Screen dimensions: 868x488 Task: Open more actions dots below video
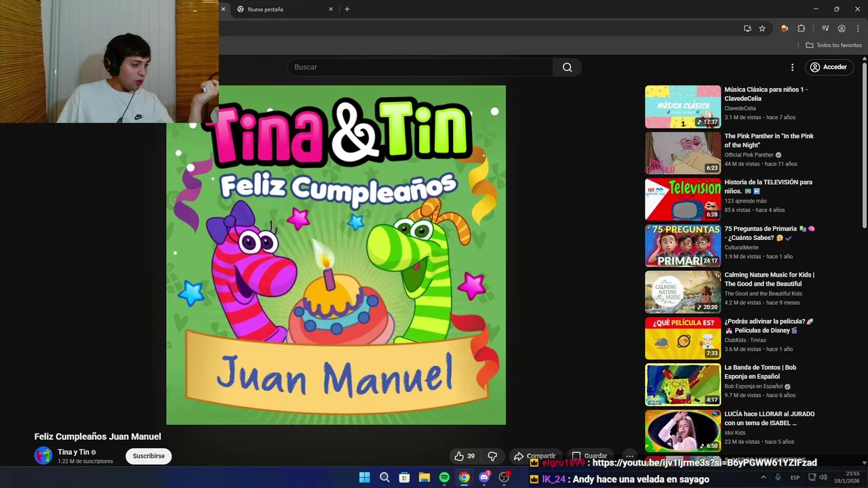coord(629,456)
